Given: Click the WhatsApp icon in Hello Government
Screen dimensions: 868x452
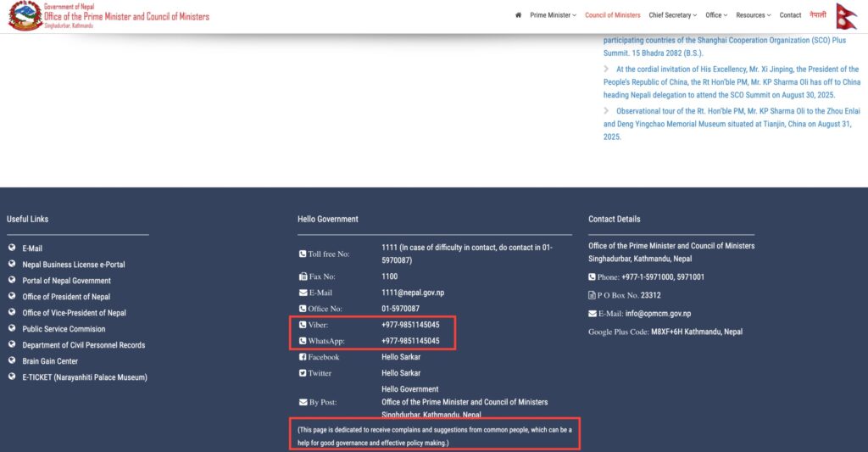Looking at the screenshot, I should (303, 341).
